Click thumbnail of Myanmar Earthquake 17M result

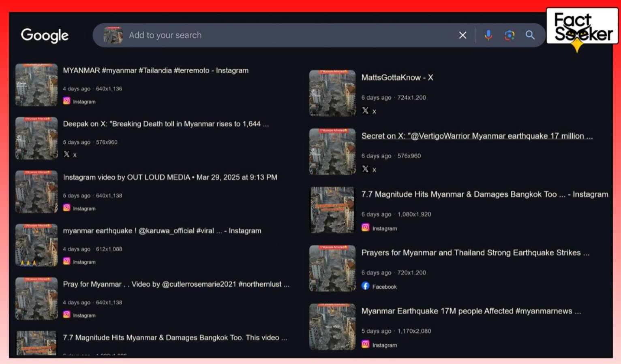point(332,326)
